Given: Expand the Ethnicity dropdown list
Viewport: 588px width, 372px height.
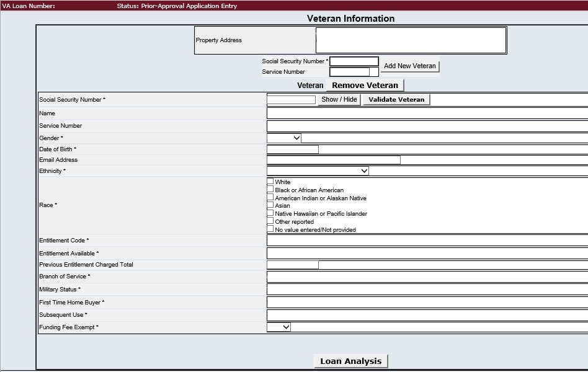Looking at the screenshot, I should 318,170.
